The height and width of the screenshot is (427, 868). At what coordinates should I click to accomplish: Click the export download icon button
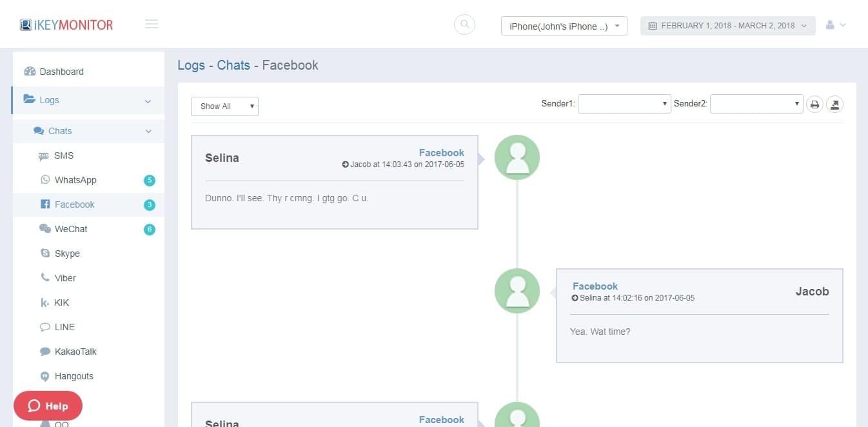(x=835, y=104)
